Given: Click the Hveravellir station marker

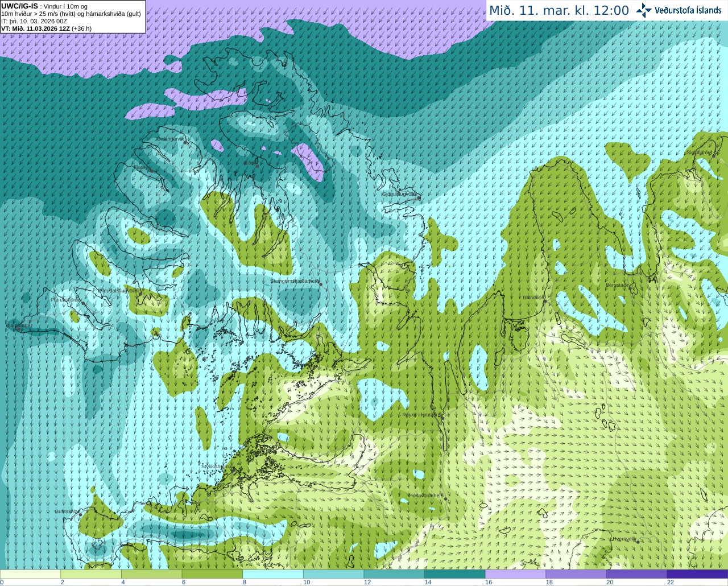Looking at the screenshot, I should tap(638, 542).
